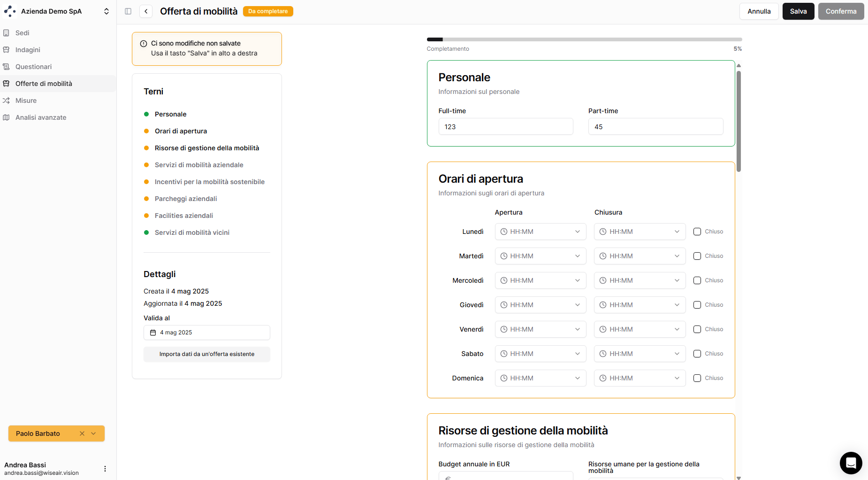This screenshot has height=480, width=868.
Task: Click the Completamento progress bar
Action: coord(585,39)
